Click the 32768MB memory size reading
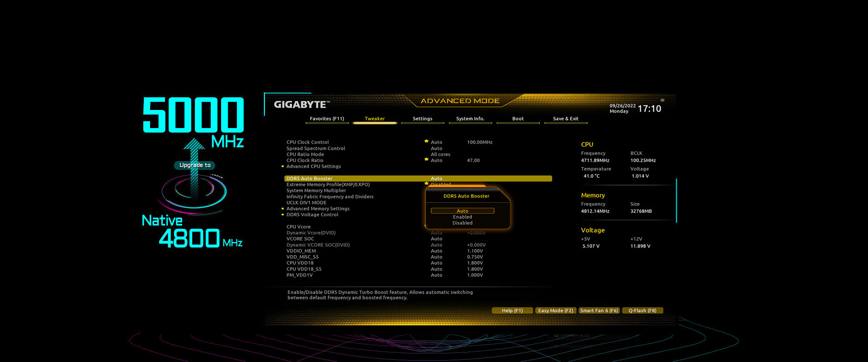This screenshot has width=868, height=362. click(x=641, y=211)
